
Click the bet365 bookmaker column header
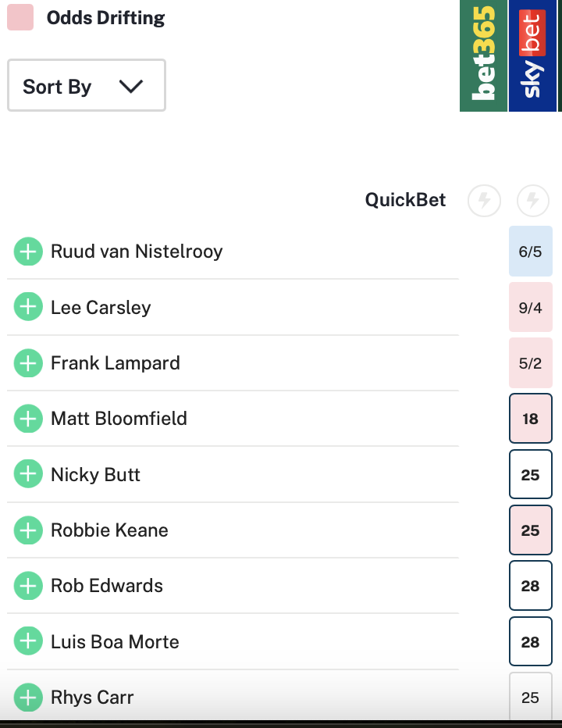pyautogui.click(x=484, y=55)
